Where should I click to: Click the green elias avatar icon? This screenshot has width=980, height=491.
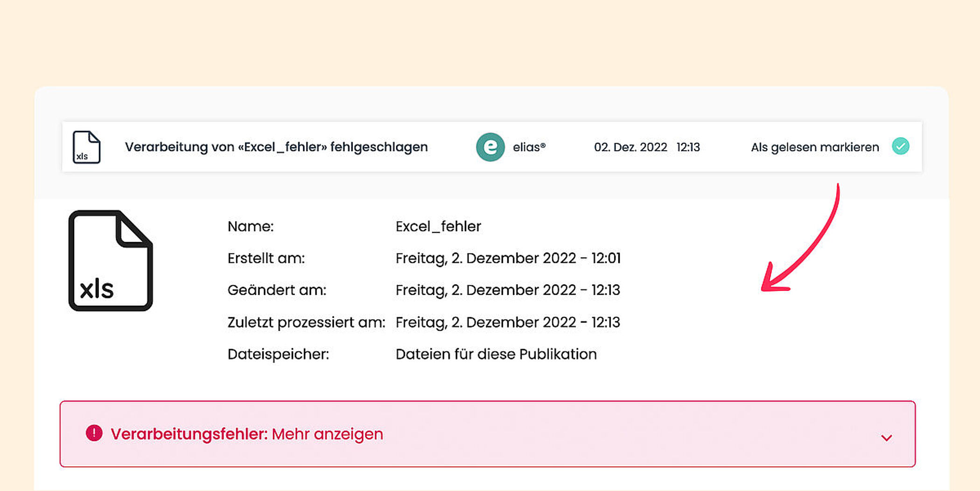coord(490,147)
